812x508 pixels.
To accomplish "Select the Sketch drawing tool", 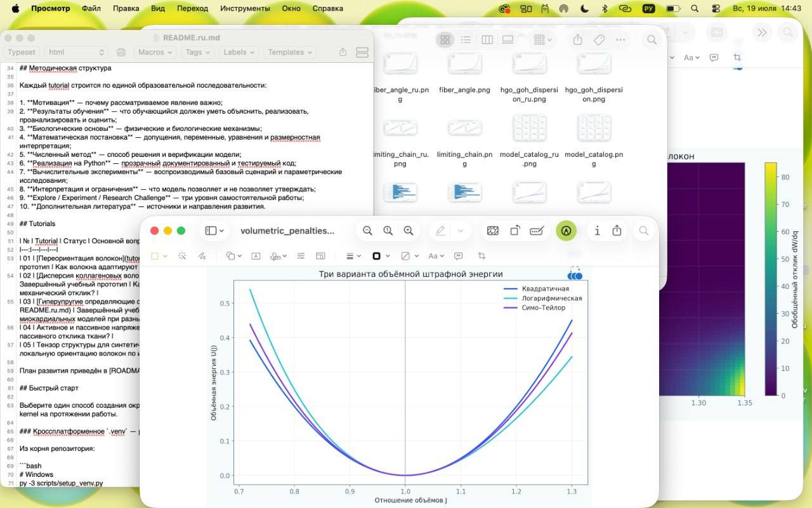I will [x=201, y=256].
